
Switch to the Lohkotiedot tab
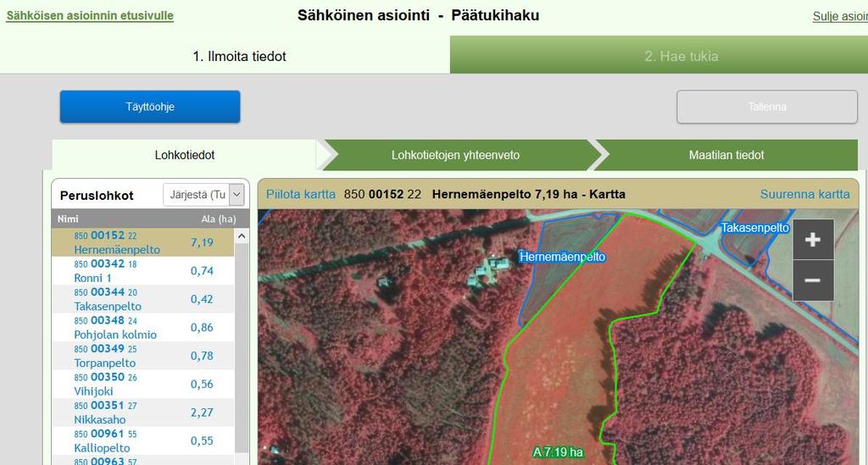pyautogui.click(x=184, y=155)
